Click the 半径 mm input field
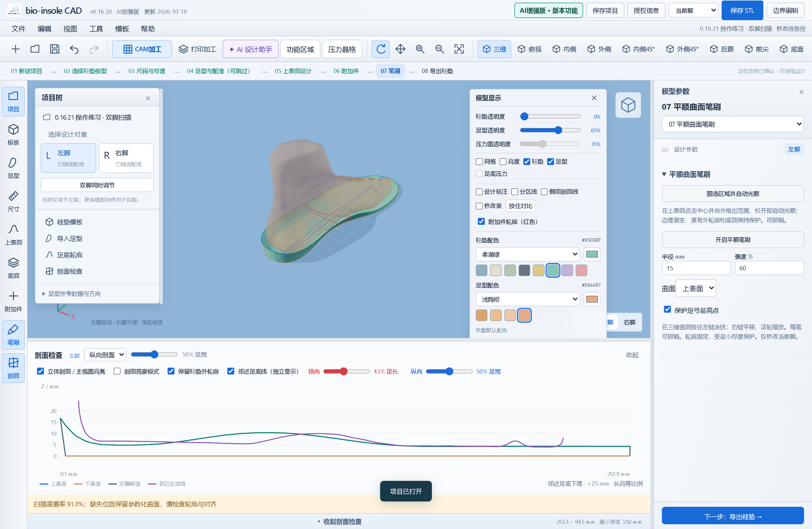This screenshot has height=529, width=812. tap(696, 268)
